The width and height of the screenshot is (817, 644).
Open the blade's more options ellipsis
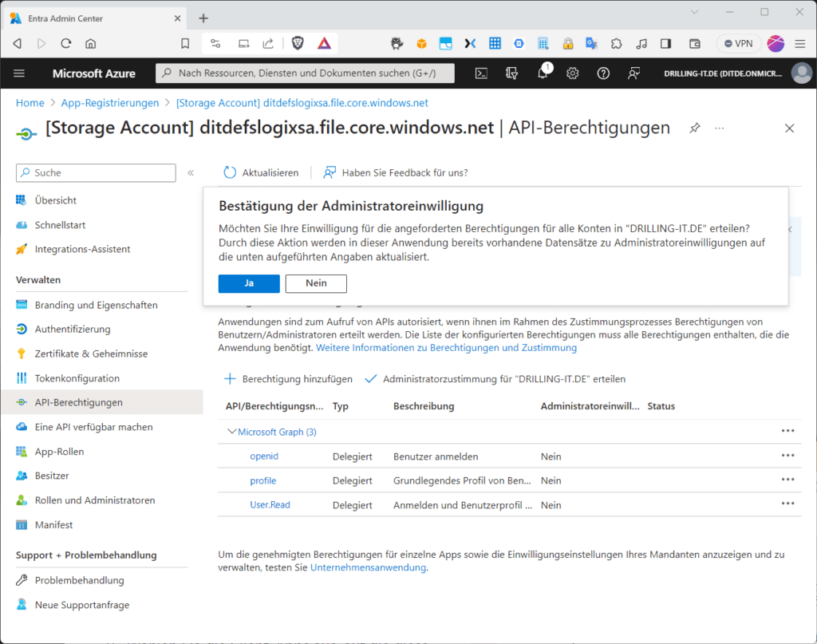point(720,128)
